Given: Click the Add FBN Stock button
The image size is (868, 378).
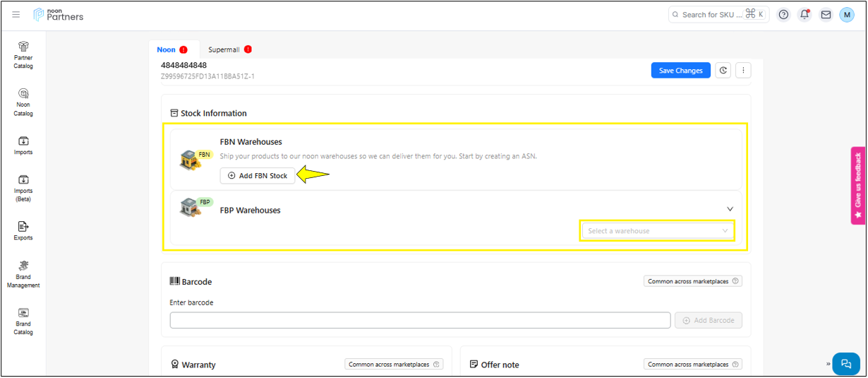Looking at the screenshot, I should 258,175.
